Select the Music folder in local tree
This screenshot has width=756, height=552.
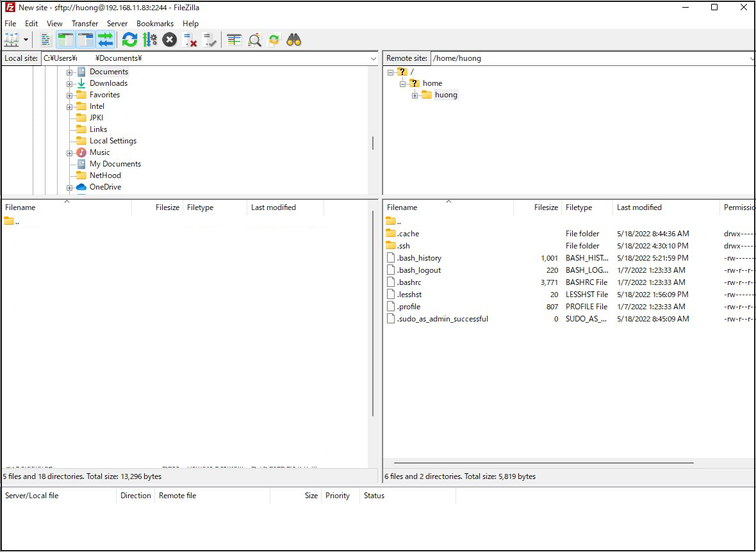[100, 152]
